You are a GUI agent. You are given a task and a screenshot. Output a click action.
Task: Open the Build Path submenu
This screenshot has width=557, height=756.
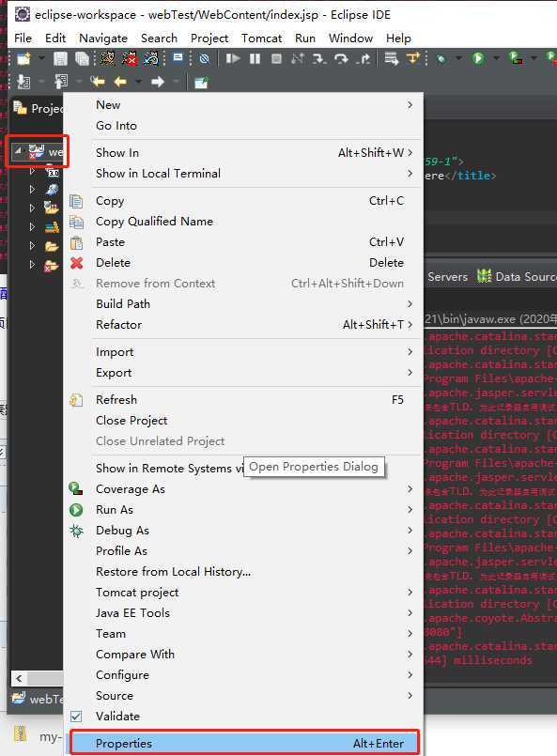244,304
